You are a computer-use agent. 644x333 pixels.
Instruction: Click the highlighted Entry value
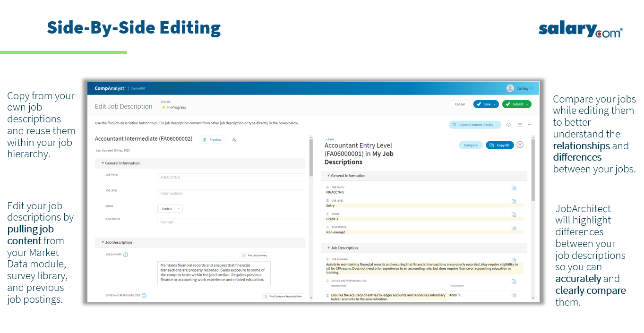click(x=330, y=206)
